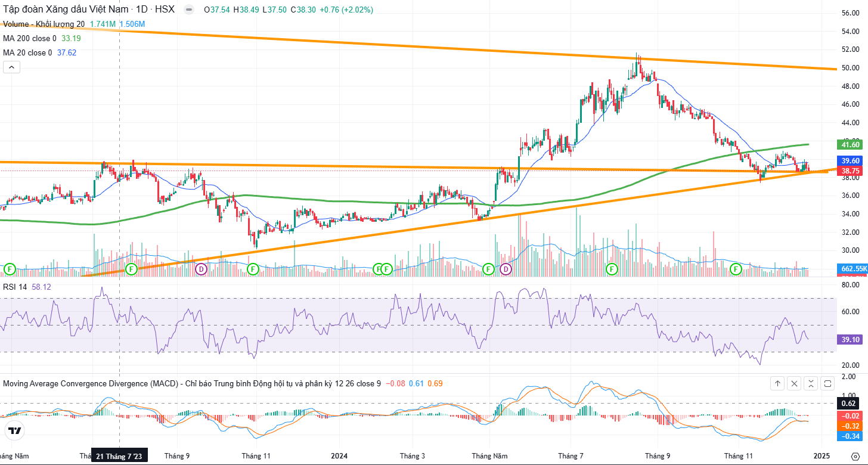Click the 33.19 MA 200 legend value

pyautogui.click(x=71, y=38)
